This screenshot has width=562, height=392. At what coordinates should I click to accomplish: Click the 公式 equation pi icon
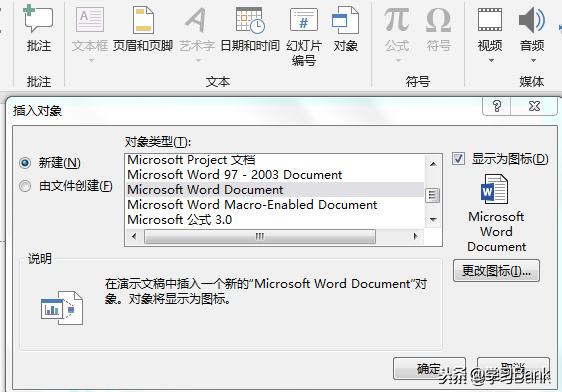pos(397,20)
